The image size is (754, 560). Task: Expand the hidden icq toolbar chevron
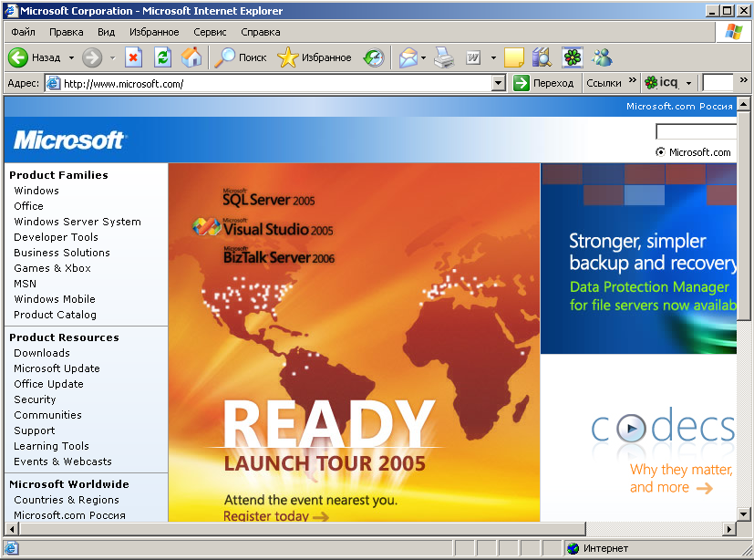tap(743, 80)
